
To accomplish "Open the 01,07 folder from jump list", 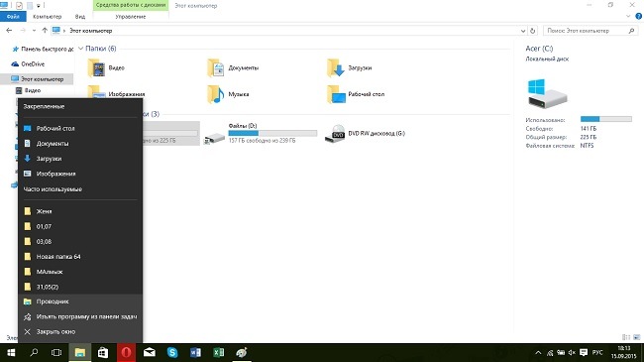I will coord(80,226).
